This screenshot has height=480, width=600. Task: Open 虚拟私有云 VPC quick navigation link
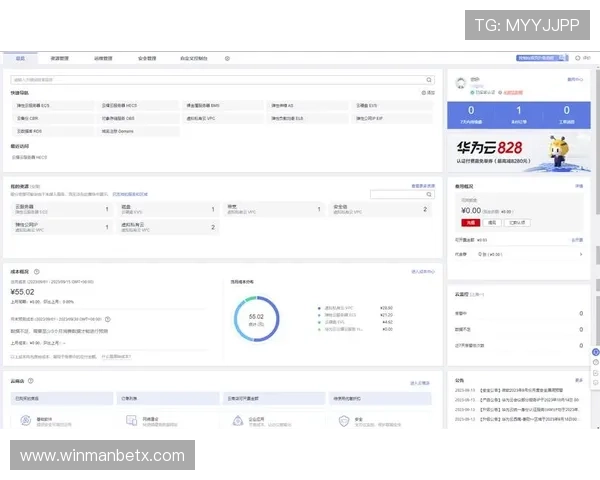(x=207, y=117)
